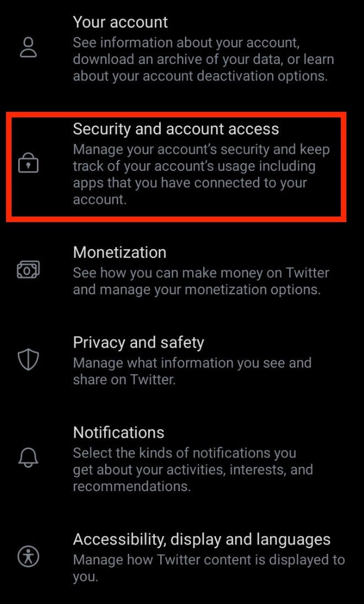Tap the shield icon for Privacy and safety
The height and width of the screenshot is (604, 364).
[x=29, y=360]
